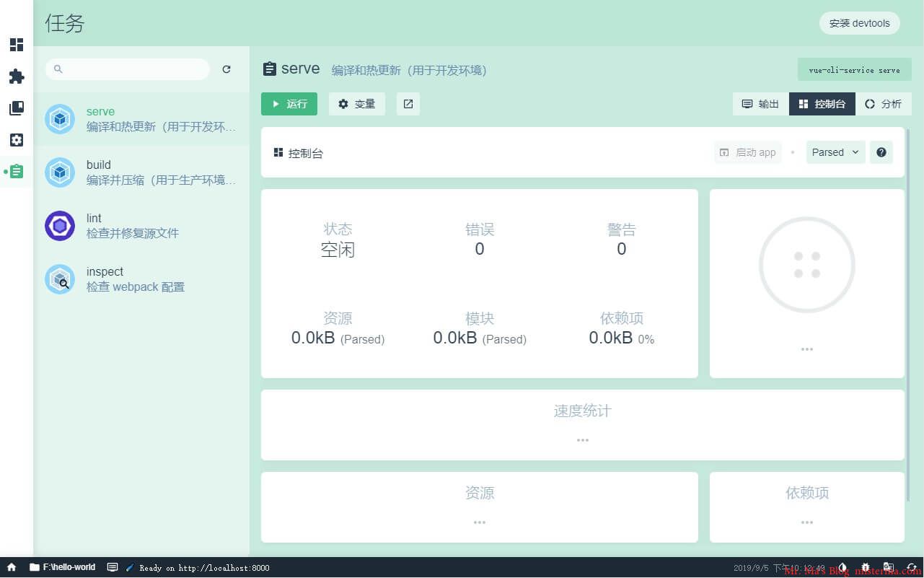Click the dashboard vertical scrollbar
This screenshot has width=924, height=578.
[909, 314]
